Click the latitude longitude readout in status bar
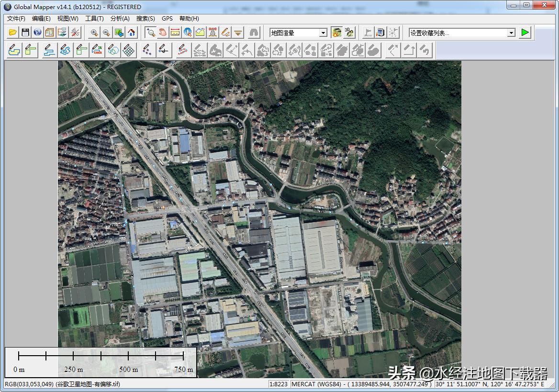The image size is (559, 392). tap(490, 384)
